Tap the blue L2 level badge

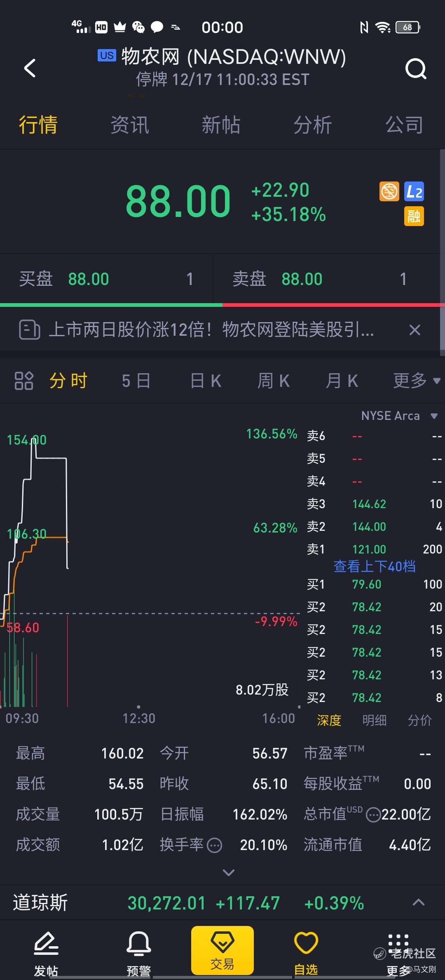click(414, 191)
